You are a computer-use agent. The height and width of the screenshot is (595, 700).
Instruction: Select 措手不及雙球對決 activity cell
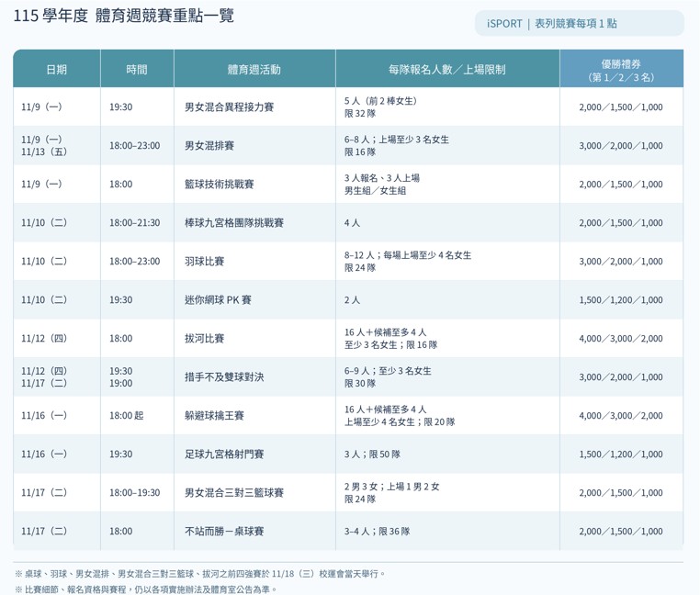[254, 376]
